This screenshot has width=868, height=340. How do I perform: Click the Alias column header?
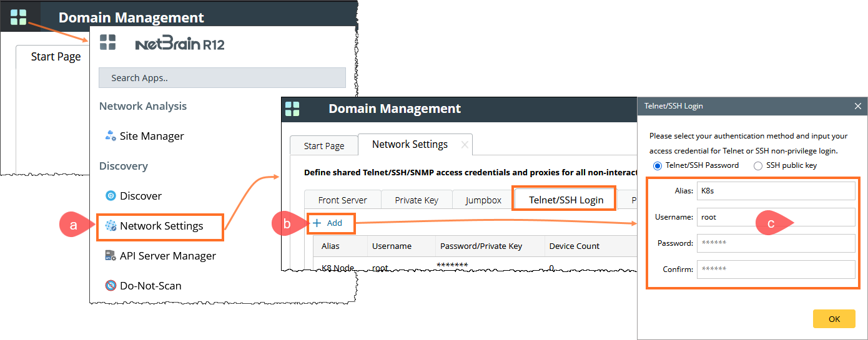[330, 246]
